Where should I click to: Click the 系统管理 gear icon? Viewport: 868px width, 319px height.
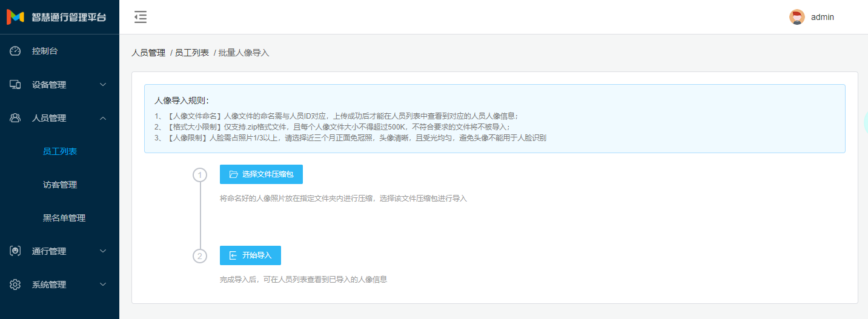[16, 284]
